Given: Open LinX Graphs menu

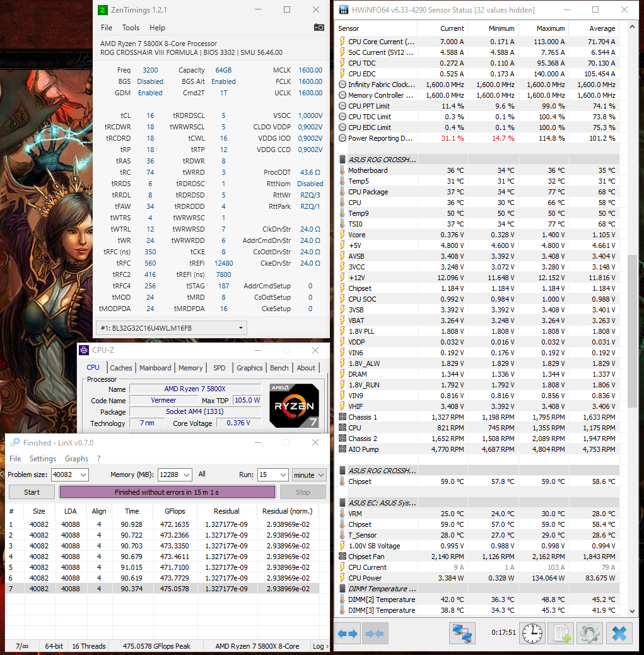Looking at the screenshot, I should coord(76,459).
